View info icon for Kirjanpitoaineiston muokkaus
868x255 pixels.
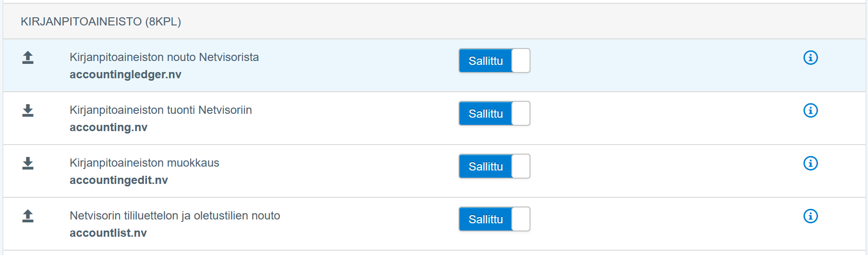pyautogui.click(x=810, y=163)
